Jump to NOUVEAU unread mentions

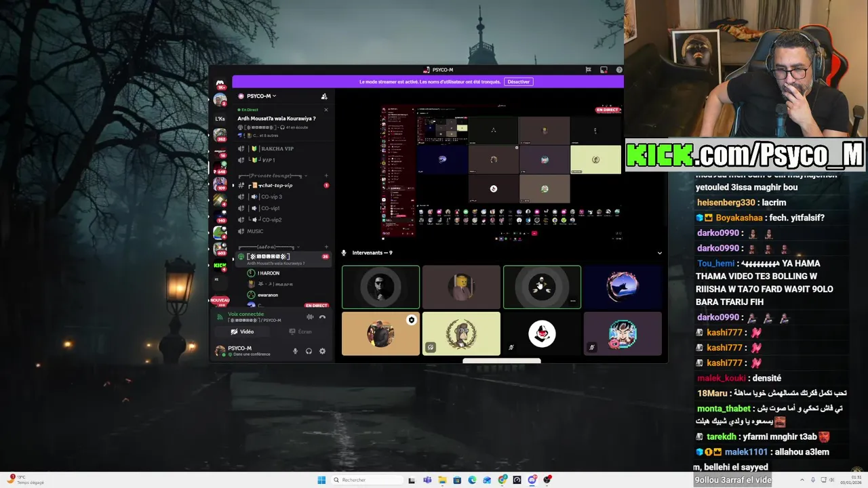tap(220, 300)
